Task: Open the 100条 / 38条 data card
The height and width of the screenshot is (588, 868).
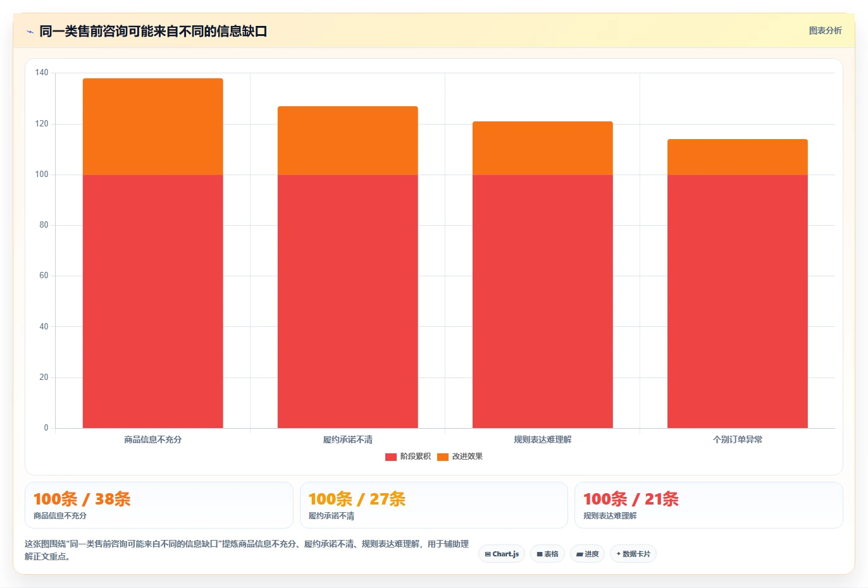Action: [x=159, y=505]
